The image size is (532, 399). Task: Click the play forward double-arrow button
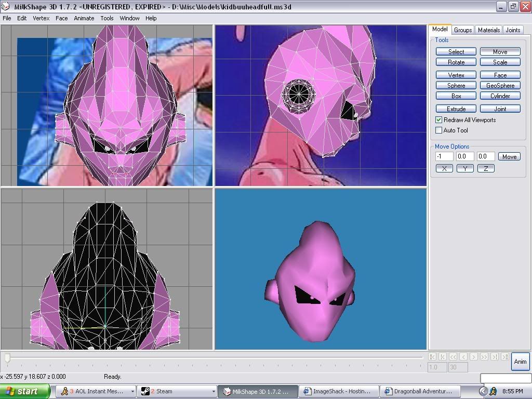(484, 356)
